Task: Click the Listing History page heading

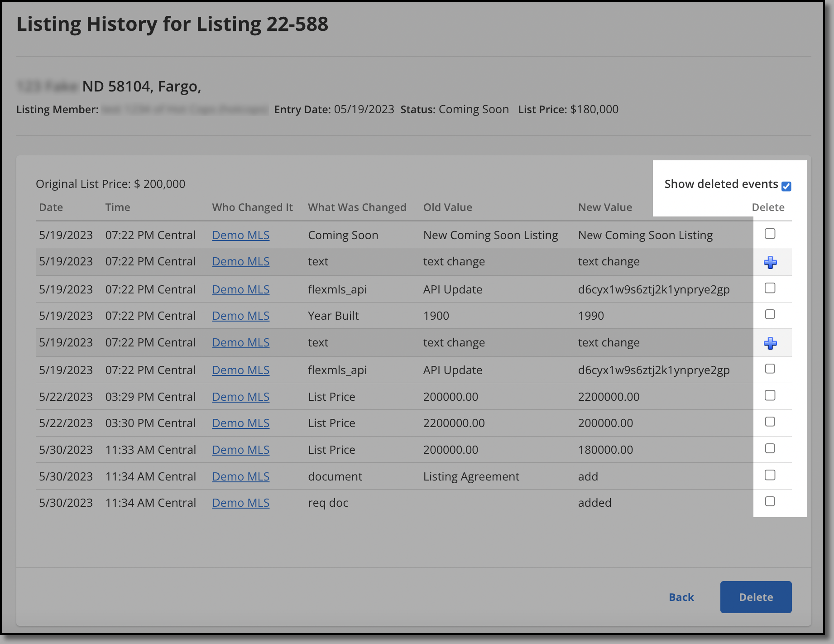Action: (173, 24)
